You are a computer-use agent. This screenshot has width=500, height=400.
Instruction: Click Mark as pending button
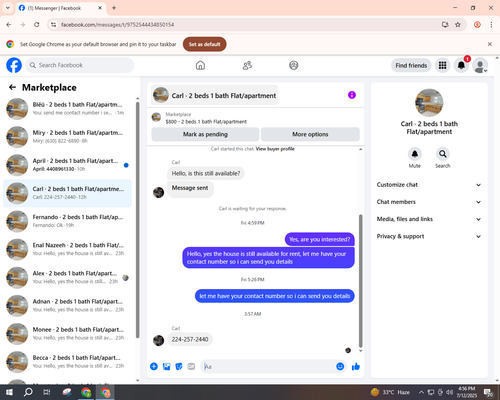point(205,134)
